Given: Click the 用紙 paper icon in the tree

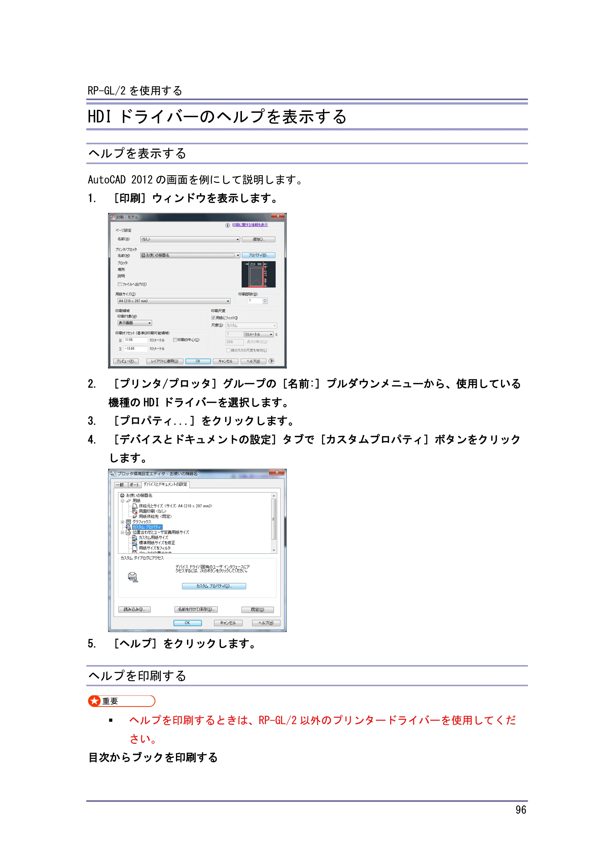Looking at the screenshot, I should [x=129, y=500].
